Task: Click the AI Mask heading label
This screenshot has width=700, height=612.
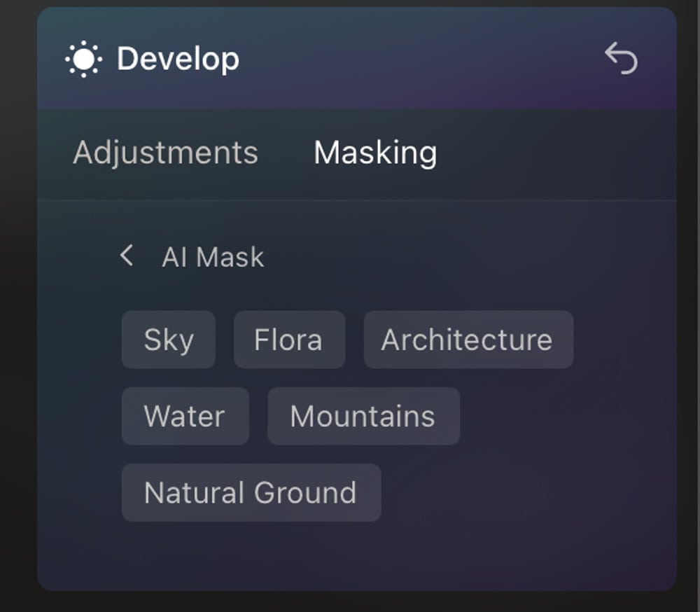Action: pos(213,257)
